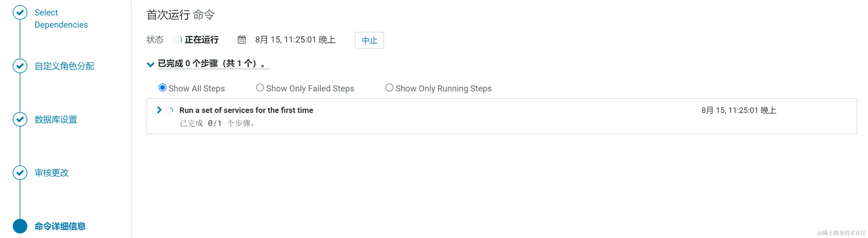The height and width of the screenshot is (238, 868).
Task: Click the check icon beside 自定义角色分配
Action: click(x=20, y=66)
